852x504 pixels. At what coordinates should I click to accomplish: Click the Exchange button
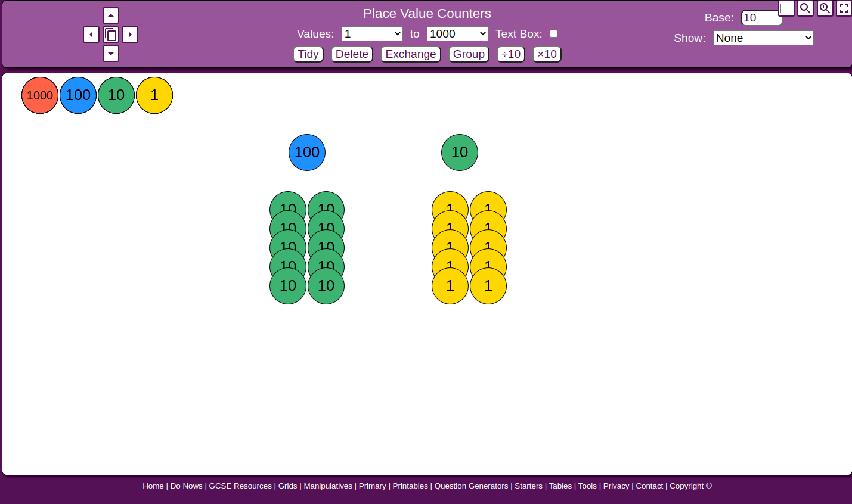click(410, 54)
